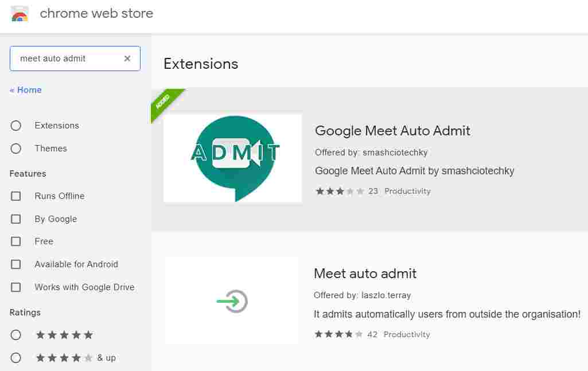Check Available for Android
The height and width of the screenshot is (371, 588).
pyautogui.click(x=15, y=264)
